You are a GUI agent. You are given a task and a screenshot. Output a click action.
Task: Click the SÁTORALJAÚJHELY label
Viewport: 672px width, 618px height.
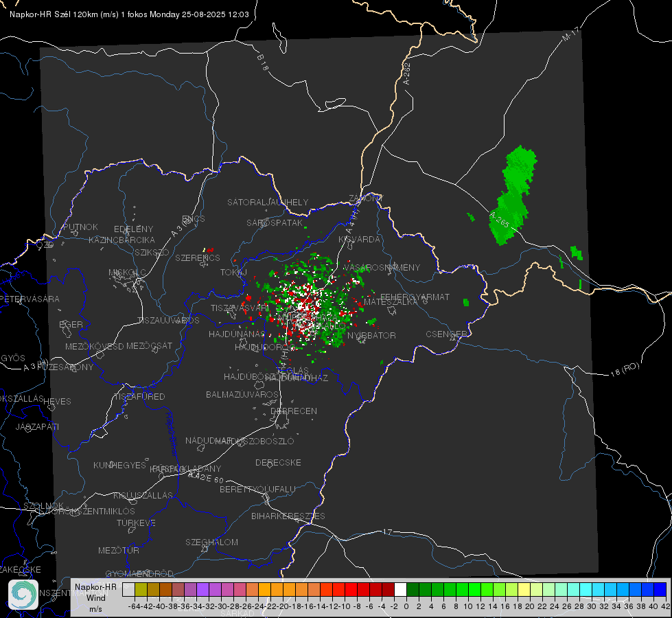coord(268,202)
